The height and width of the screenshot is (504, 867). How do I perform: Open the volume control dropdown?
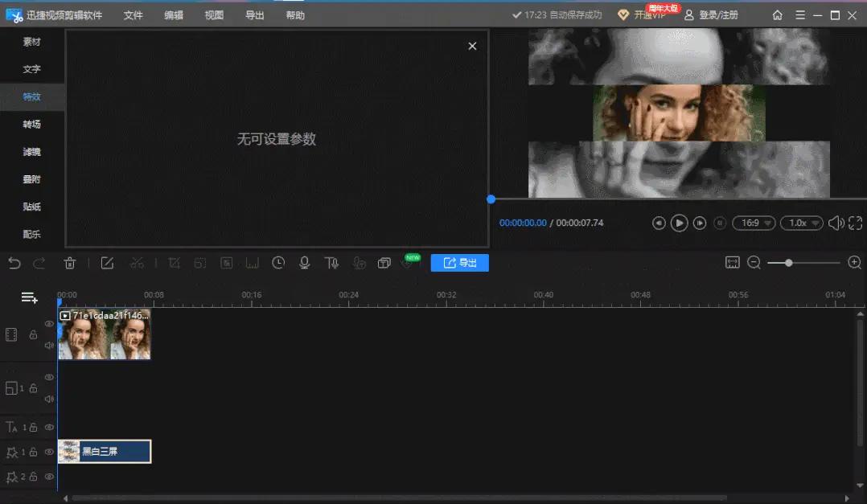(836, 223)
